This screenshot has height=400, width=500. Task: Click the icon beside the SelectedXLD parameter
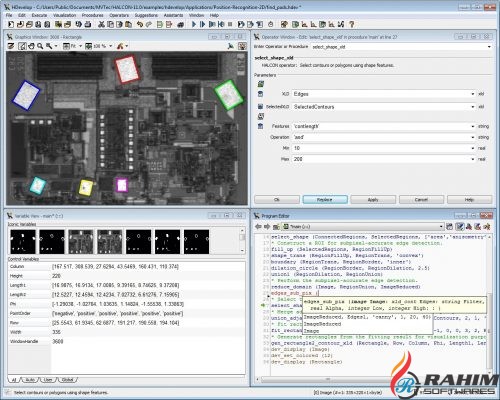pyautogui.click(x=261, y=106)
